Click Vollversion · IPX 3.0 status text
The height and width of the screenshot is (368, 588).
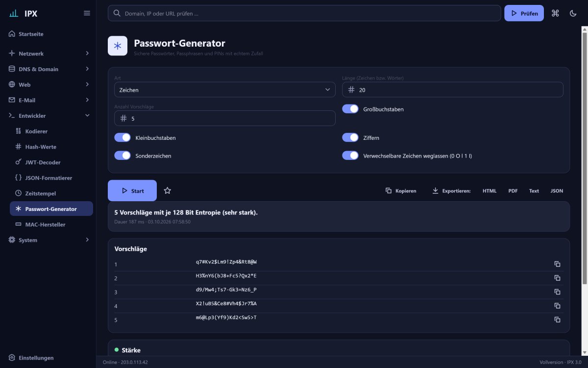[560, 362]
